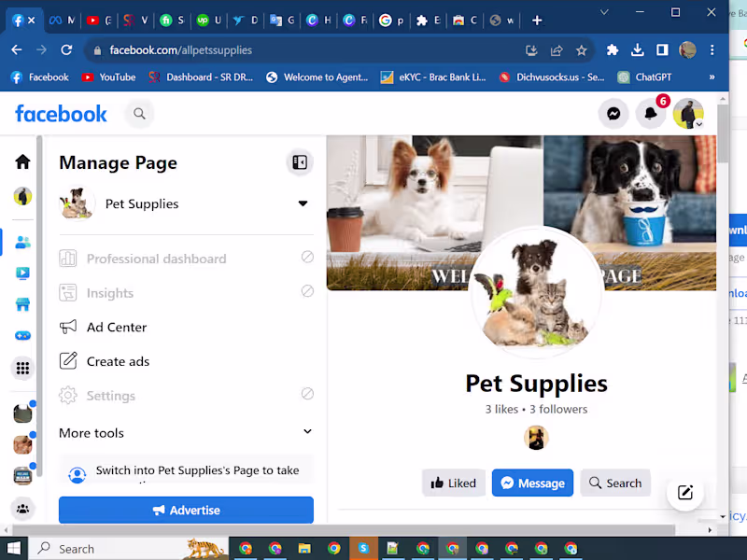This screenshot has height=560, width=747.
Task: Toggle Chrome side panel
Action: point(662,50)
